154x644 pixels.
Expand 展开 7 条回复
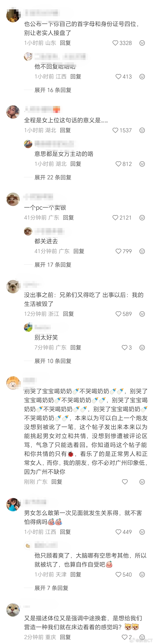[51, 588]
